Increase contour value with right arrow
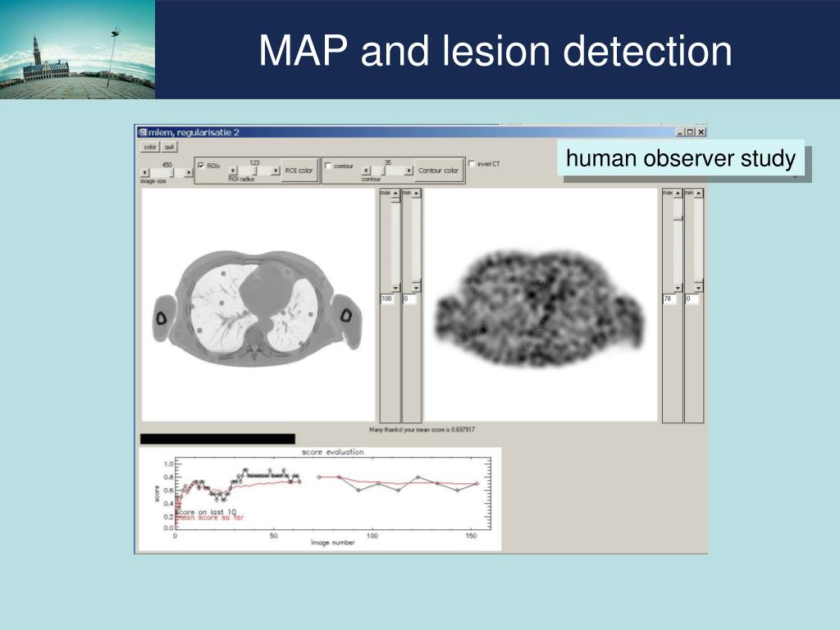 coord(409,171)
